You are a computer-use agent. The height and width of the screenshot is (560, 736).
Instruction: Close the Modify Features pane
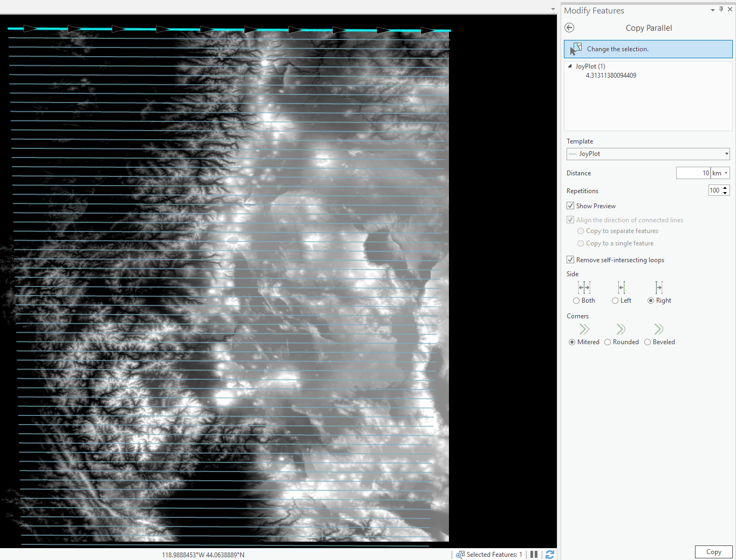pos(730,9)
